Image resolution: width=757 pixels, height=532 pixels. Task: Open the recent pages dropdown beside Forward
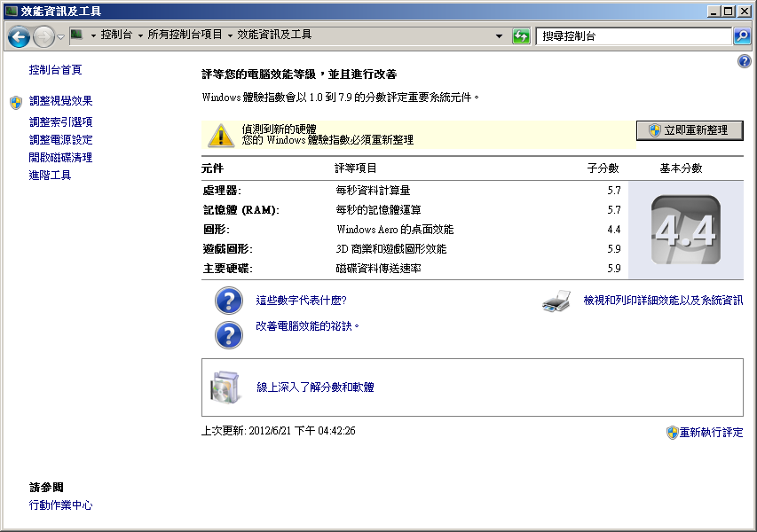click(61, 36)
